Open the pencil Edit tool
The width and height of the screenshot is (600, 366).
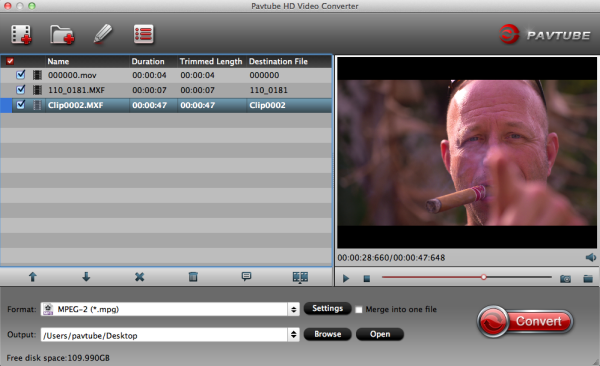pyautogui.click(x=103, y=34)
